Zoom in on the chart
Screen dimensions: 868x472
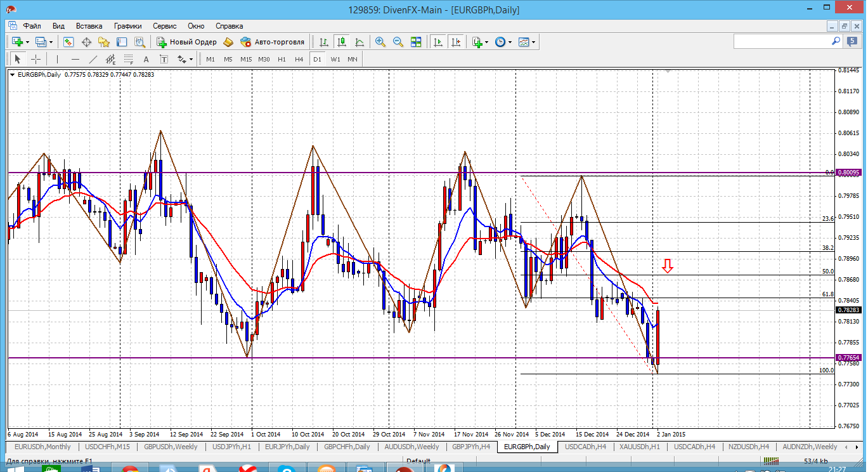(x=380, y=42)
